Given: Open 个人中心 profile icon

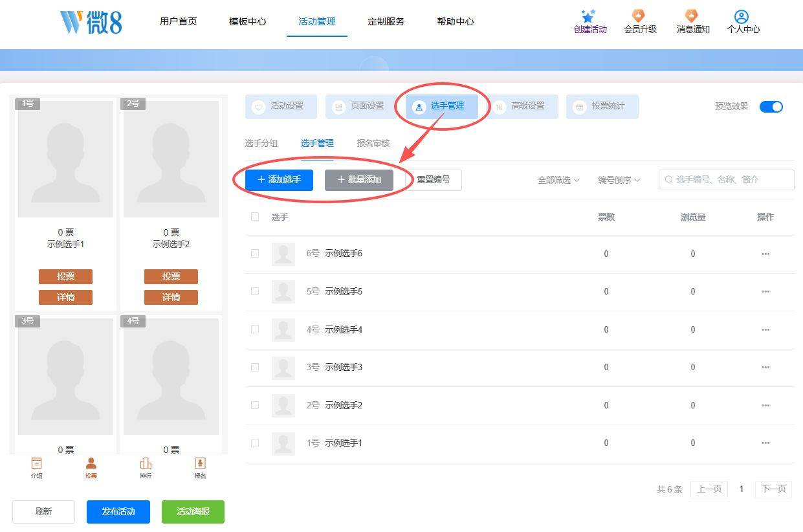Looking at the screenshot, I should click(x=742, y=17).
